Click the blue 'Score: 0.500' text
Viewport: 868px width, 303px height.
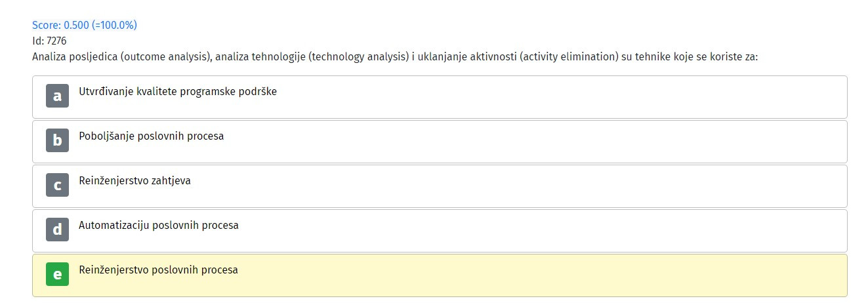click(x=61, y=25)
